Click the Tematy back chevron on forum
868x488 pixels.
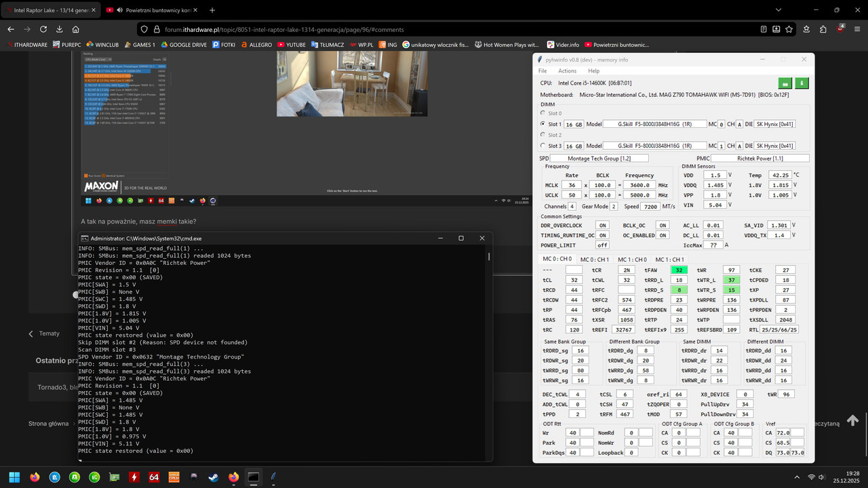coord(31,333)
